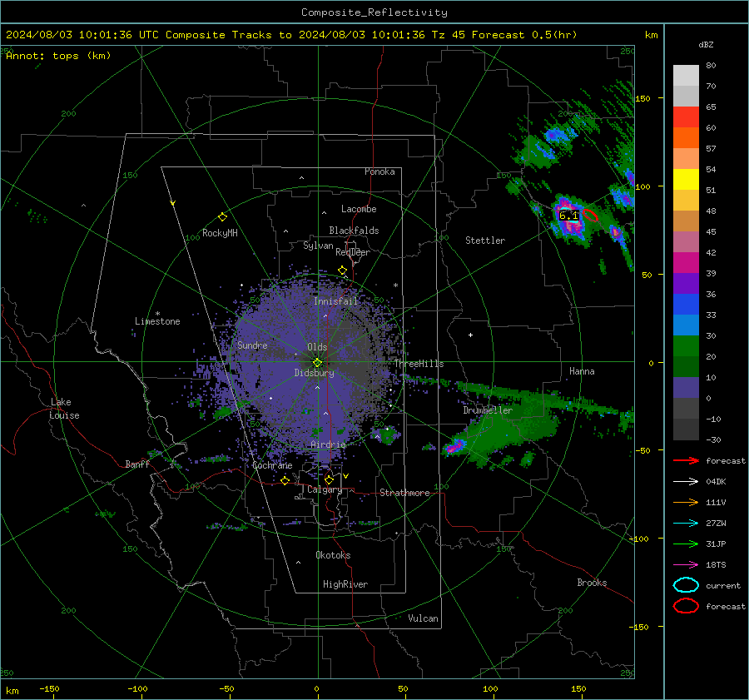
Task: Click the 04DK legend label
Action: pos(716,482)
